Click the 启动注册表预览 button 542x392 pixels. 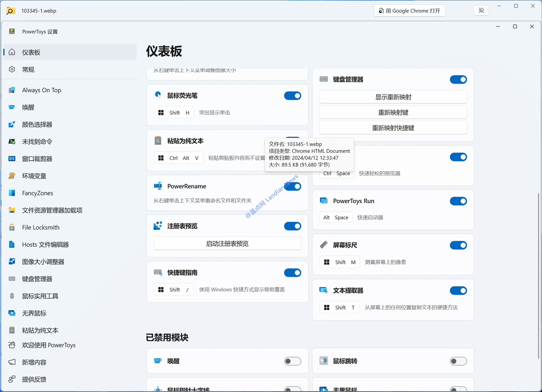227,244
